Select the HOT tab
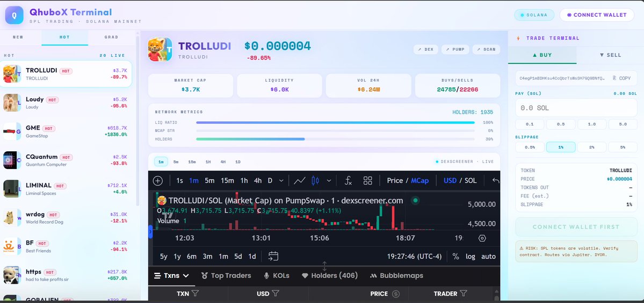Screen dimensions: 644x303 [64, 37]
